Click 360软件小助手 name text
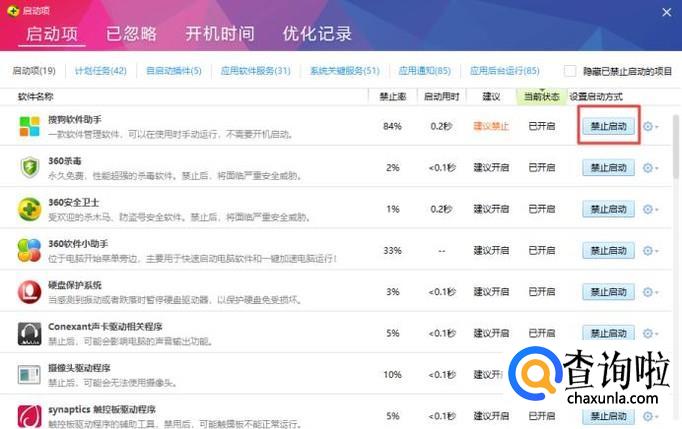The image size is (682, 429). [x=78, y=244]
